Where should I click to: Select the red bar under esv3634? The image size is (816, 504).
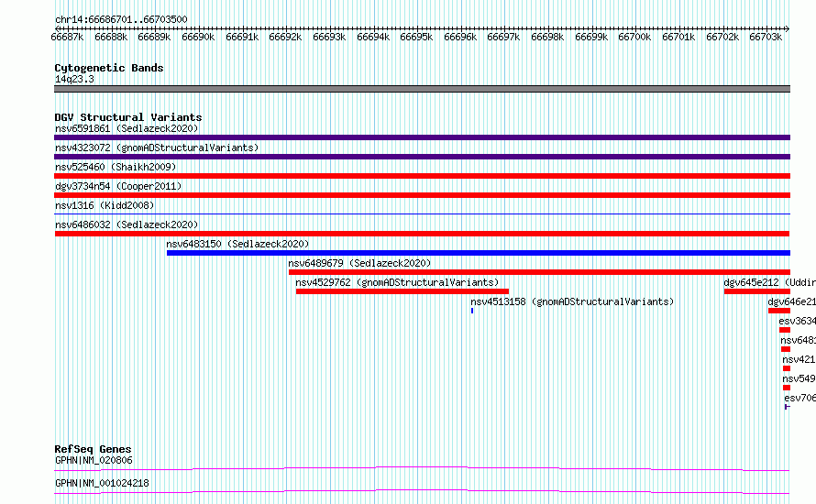click(x=785, y=330)
